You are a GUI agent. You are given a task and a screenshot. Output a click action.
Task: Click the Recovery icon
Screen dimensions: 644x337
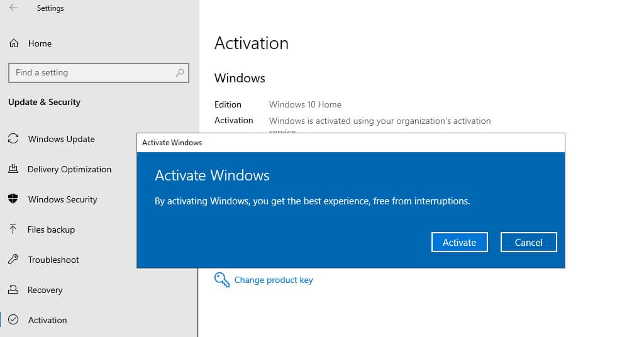[x=14, y=289]
